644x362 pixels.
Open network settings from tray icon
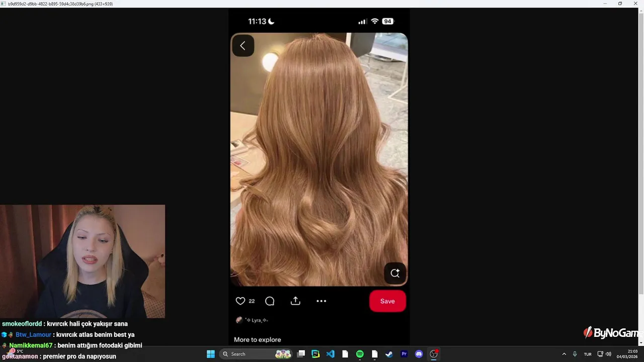600,354
